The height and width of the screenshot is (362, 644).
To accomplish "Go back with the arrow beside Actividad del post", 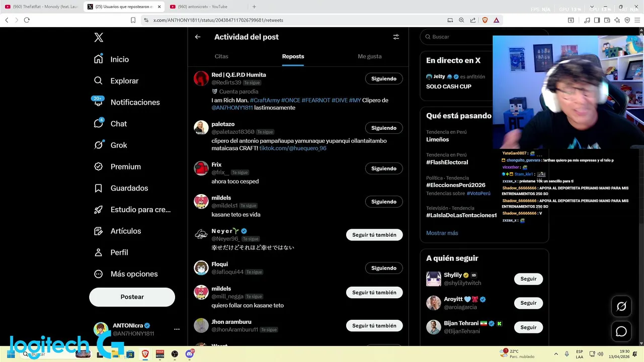I will click(198, 37).
